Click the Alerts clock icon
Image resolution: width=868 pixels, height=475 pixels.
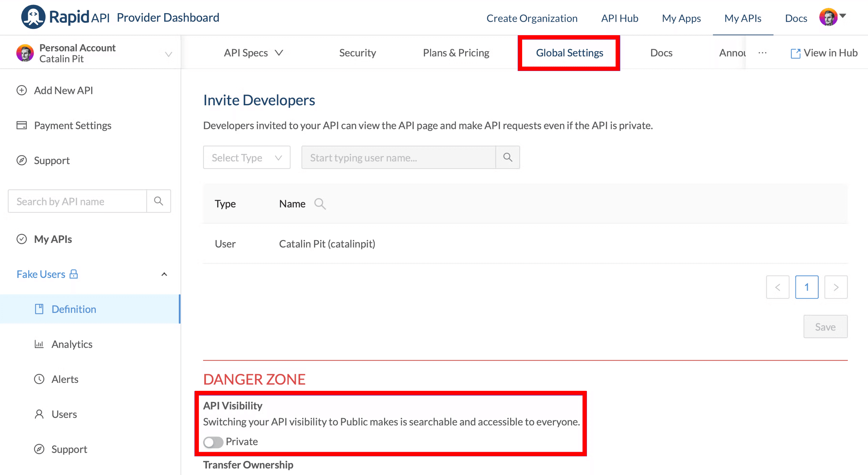coord(39,379)
